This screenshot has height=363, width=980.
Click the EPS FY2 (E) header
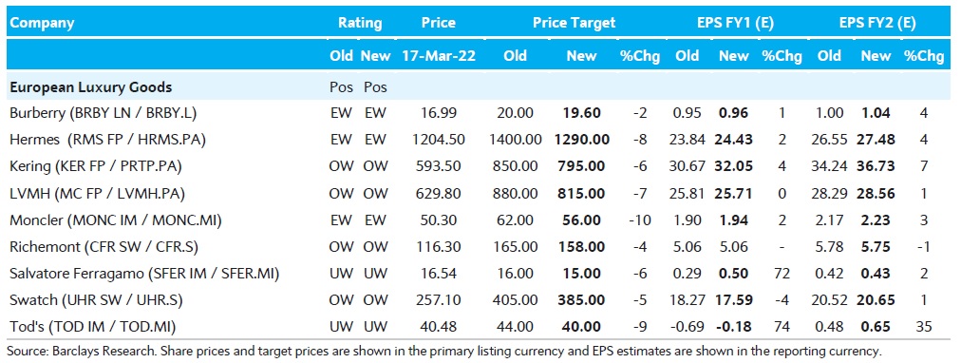877,23
